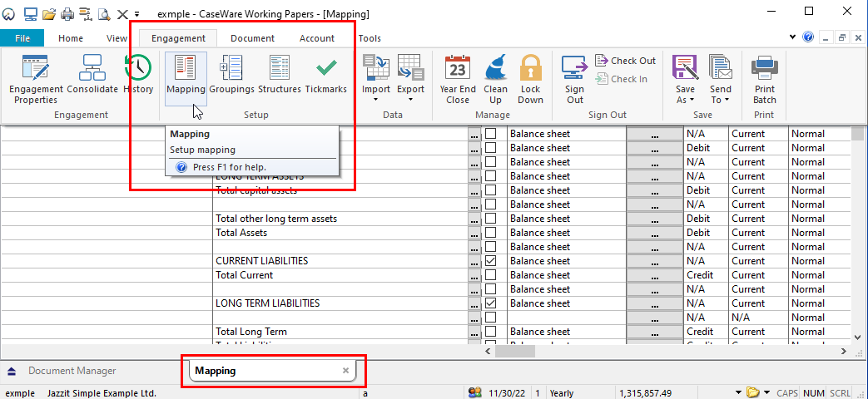
Task: Toggle checkbox for Total Current row
Action: point(490,275)
